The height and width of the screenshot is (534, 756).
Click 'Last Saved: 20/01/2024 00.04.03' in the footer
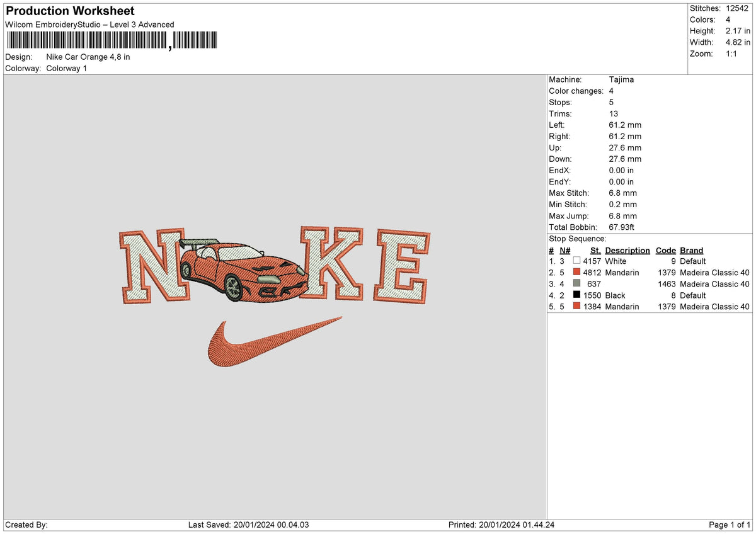point(248,525)
